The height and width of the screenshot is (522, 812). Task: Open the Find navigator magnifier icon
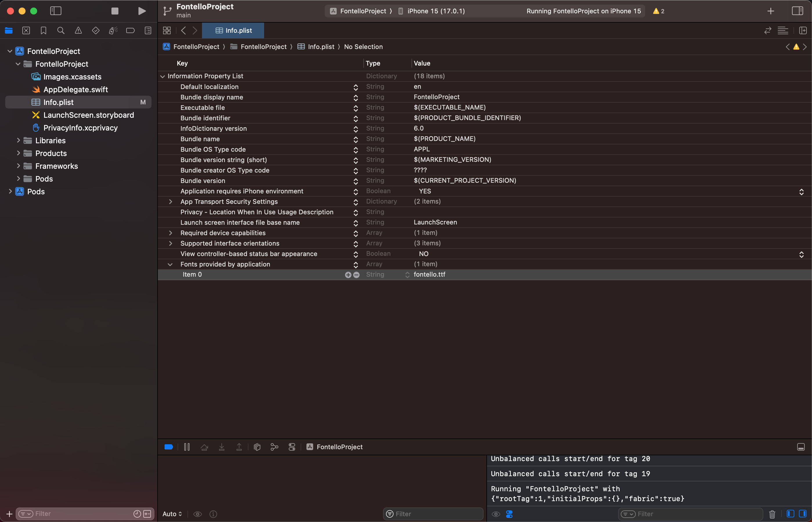click(x=61, y=30)
